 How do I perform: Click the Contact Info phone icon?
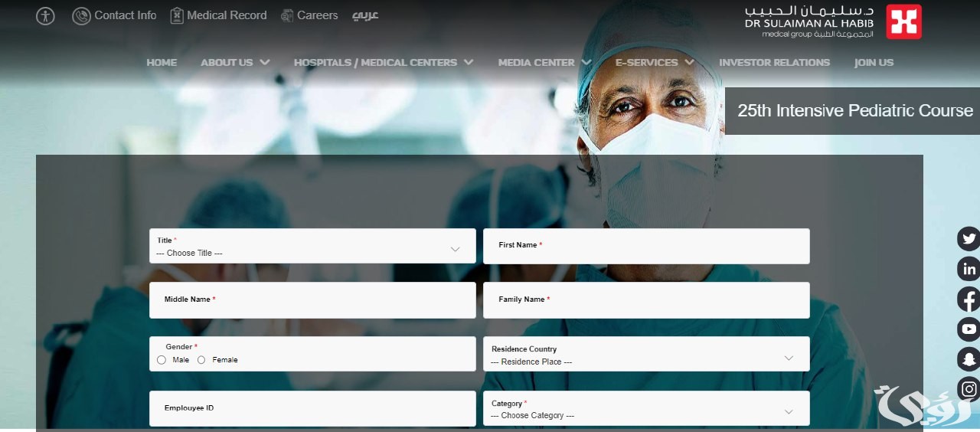pyautogui.click(x=81, y=16)
